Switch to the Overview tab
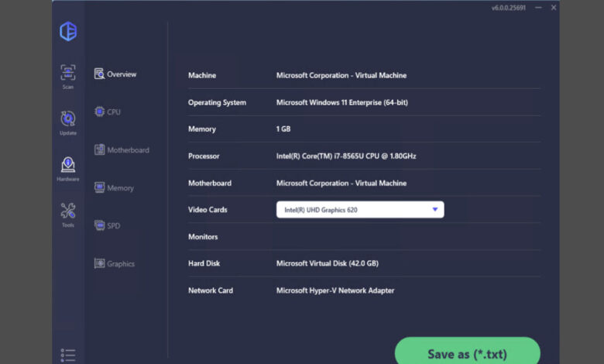604x364 pixels. (x=115, y=74)
